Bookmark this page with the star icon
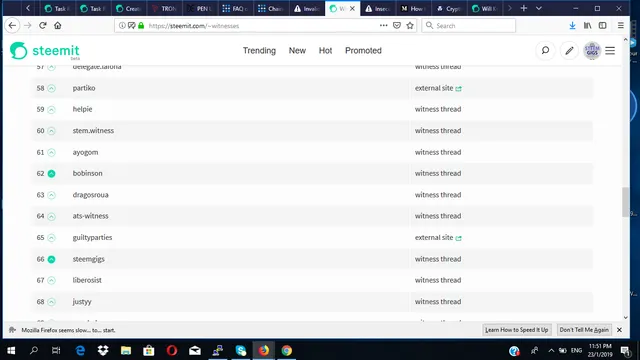640x360 pixels. point(410,25)
